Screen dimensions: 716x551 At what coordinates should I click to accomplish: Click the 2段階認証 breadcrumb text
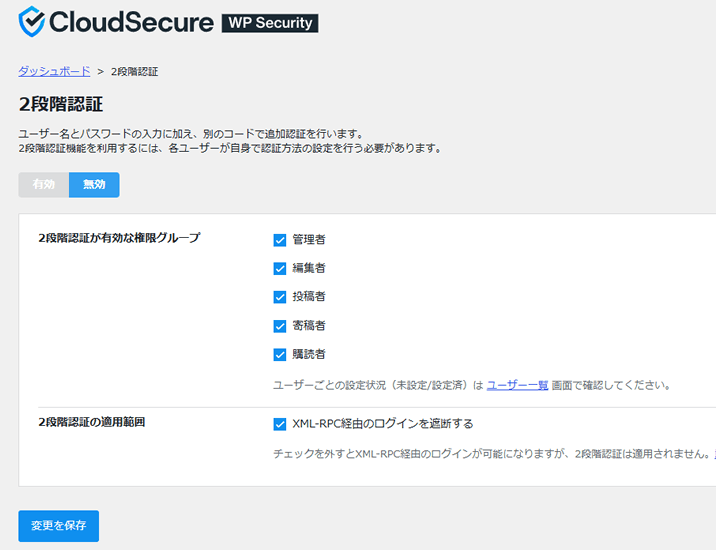click(x=134, y=72)
